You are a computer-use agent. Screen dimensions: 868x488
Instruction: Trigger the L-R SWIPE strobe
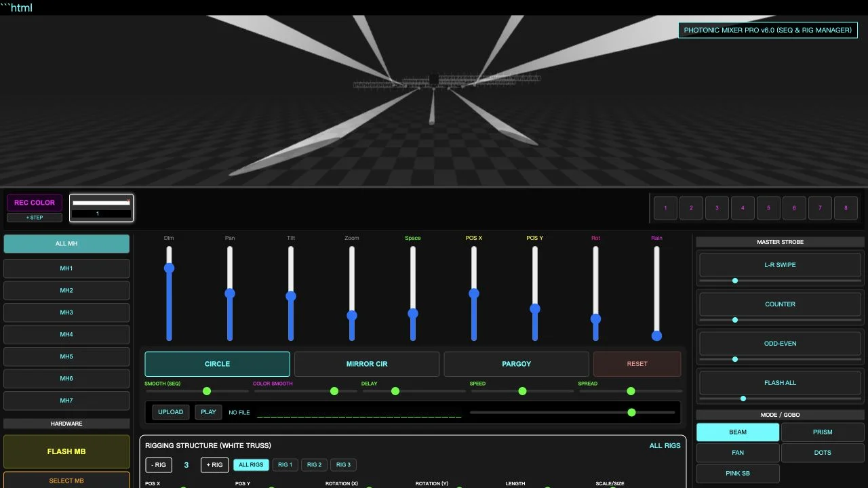[x=781, y=265]
